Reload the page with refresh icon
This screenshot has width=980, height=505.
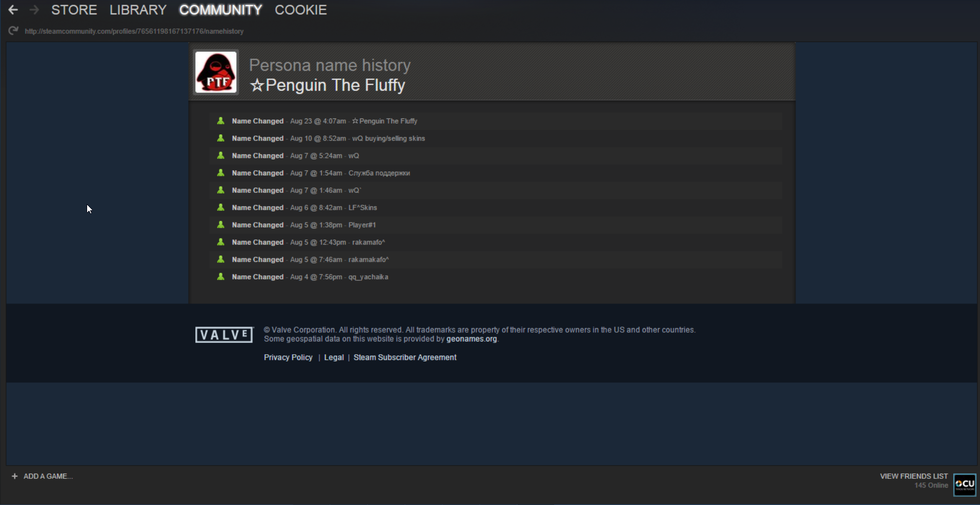pyautogui.click(x=13, y=31)
